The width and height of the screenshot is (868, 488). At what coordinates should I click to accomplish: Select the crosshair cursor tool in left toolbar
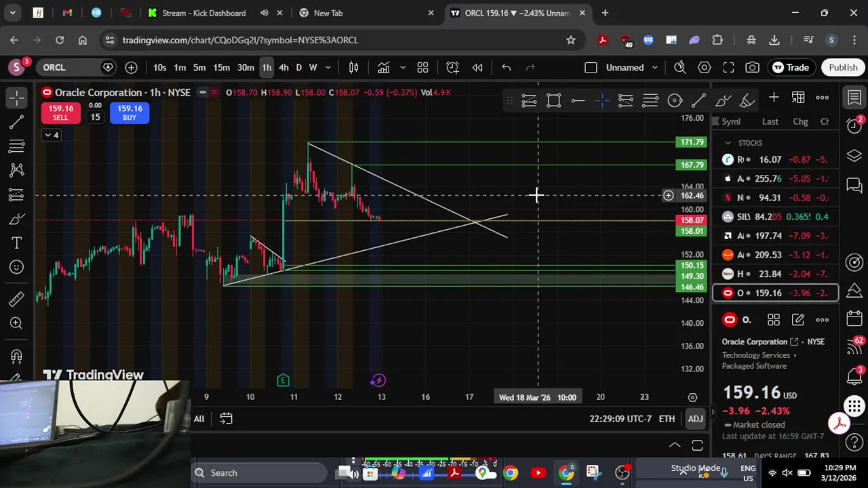click(17, 98)
